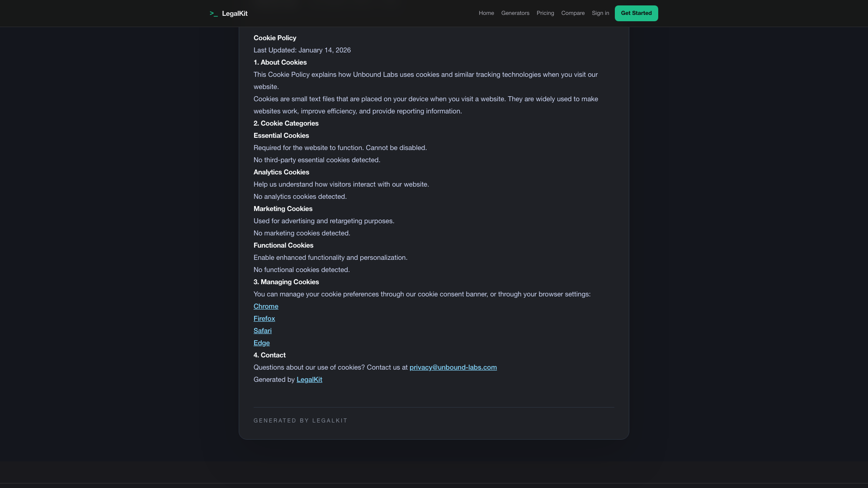Click the 2. Cookie Categories heading
The width and height of the screenshot is (868, 488).
tap(286, 123)
